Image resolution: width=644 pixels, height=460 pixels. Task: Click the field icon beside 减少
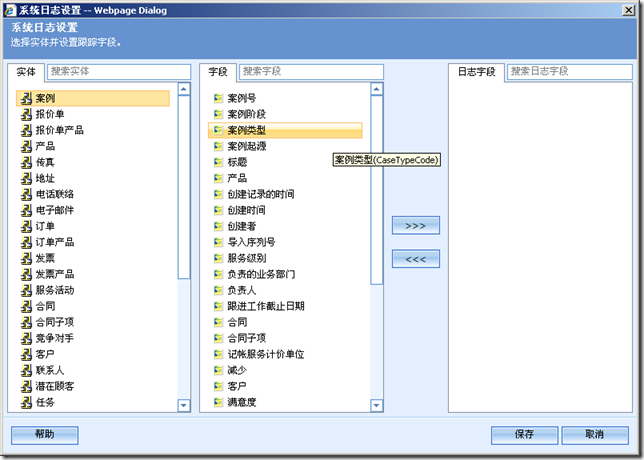(x=218, y=370)
